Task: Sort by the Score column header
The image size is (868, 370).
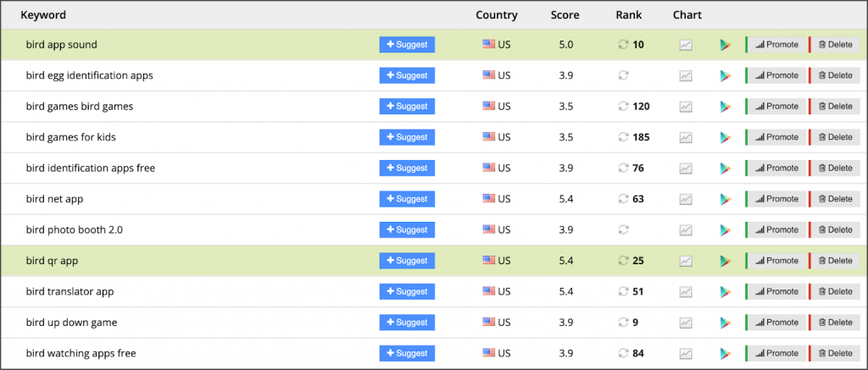Action: (x=565, y=15)
